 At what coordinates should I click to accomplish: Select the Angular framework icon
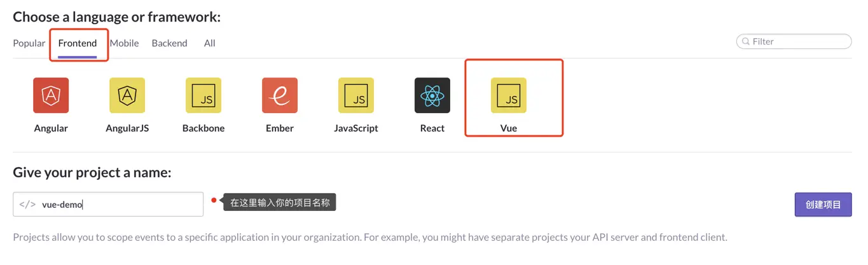tap(51, 95)
